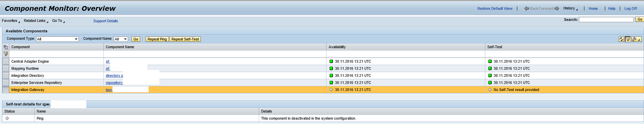Open the table settings wrench menu
This screenshot has width=644, height=124.
[x=636, y=39]
